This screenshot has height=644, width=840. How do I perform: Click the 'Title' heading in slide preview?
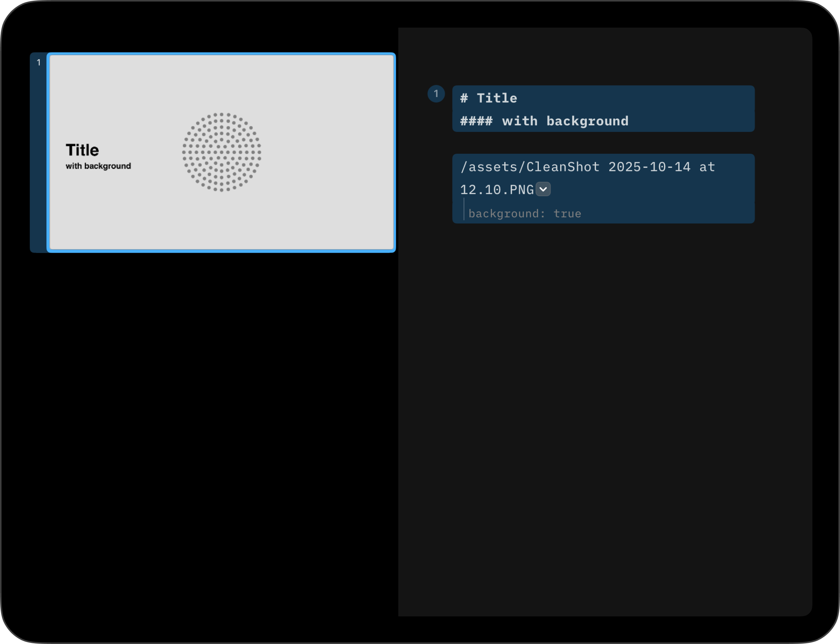click(x=82, y=150)
